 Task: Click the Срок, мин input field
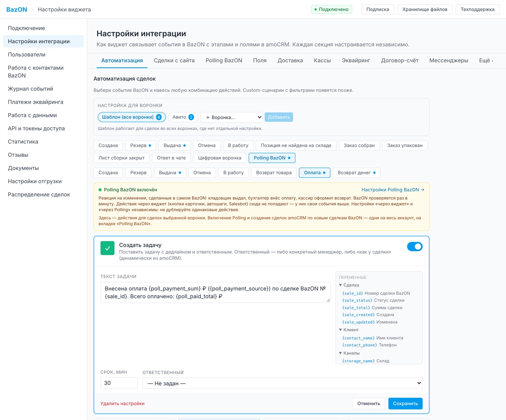click(x=119, y=383)
